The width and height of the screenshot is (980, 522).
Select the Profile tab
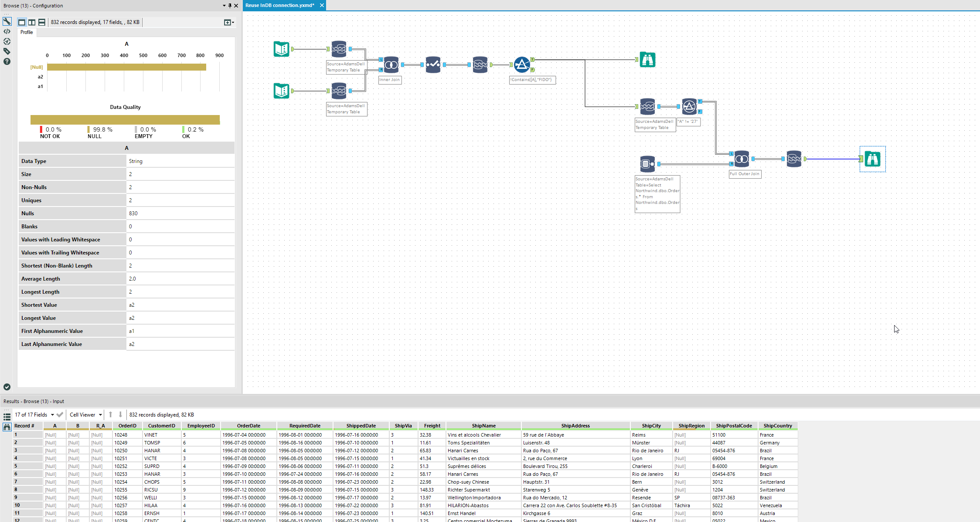tap(27, 32)
